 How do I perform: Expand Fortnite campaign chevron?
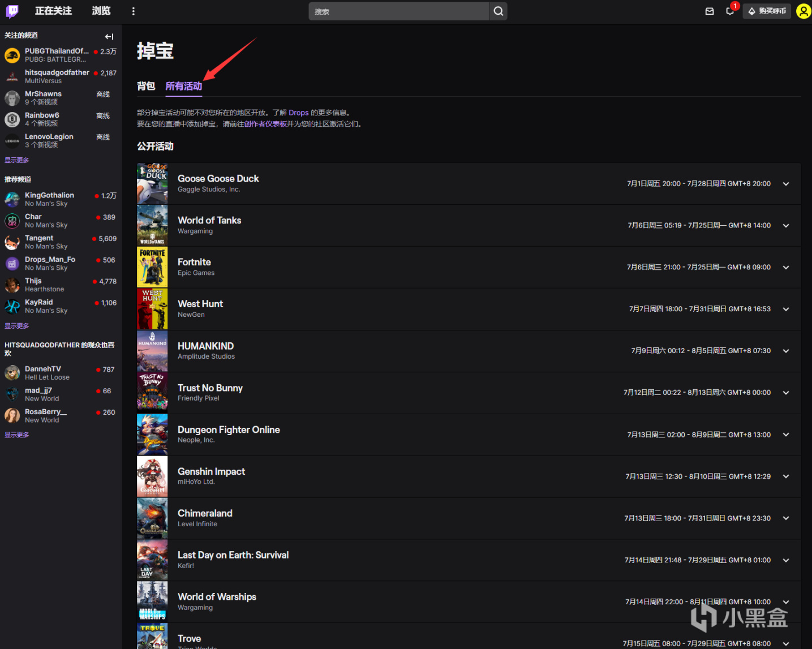click(786, 268)
